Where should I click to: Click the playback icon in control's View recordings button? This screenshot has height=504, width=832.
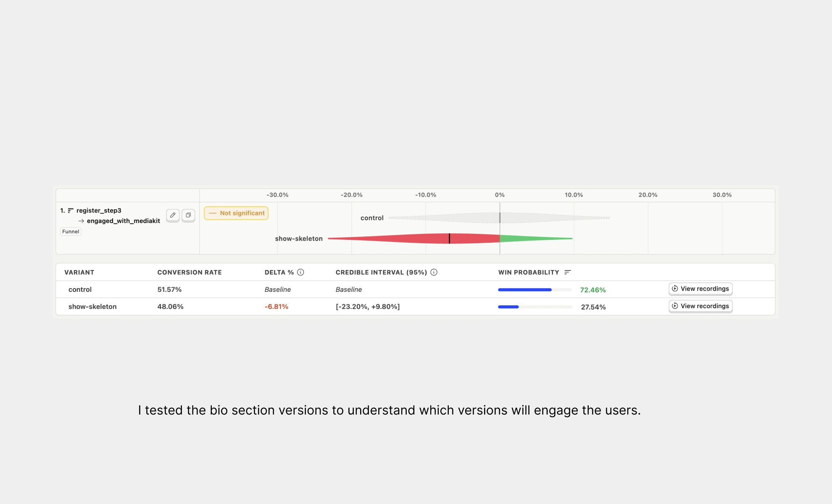(675, 289)
